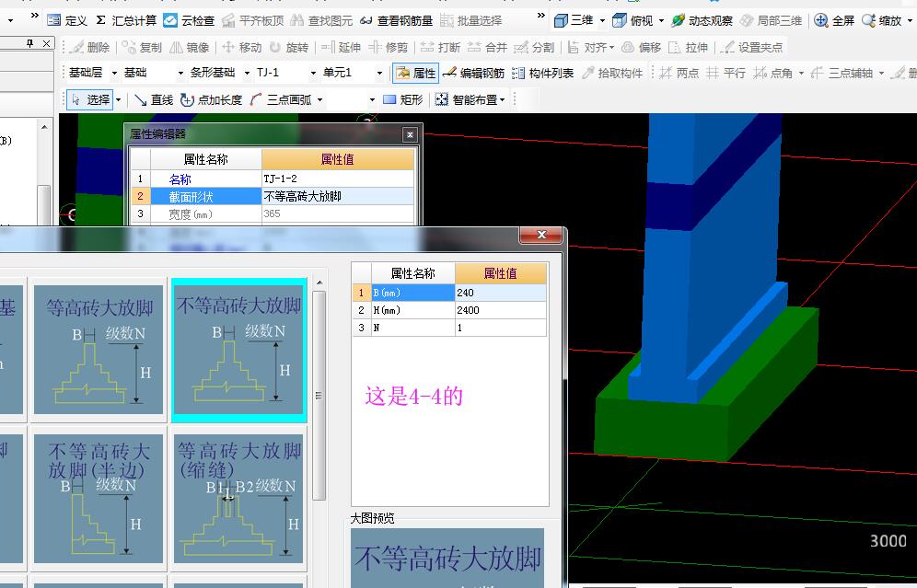
Task: Select the 拉伸 stretch tool
Action: tap(689, 47)
